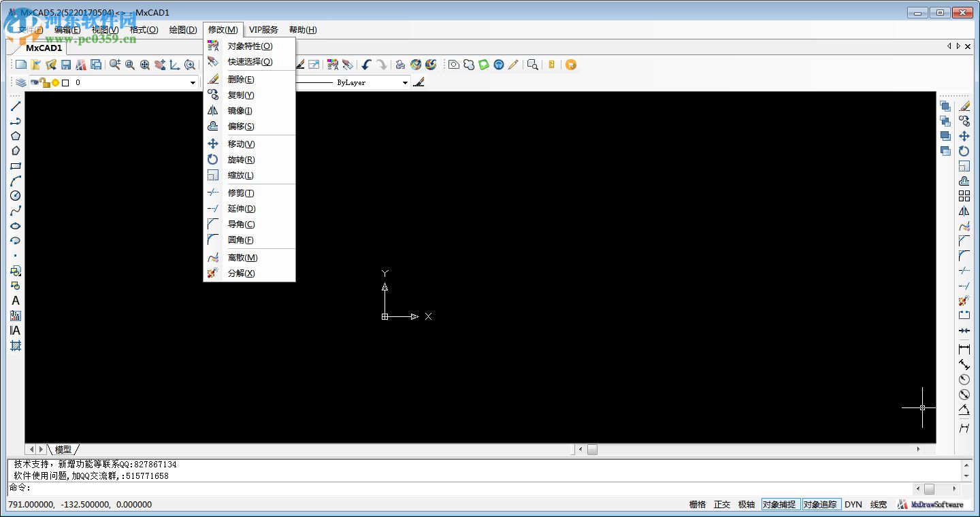
Task: Select the Hatch pattern tool in left toolbar
Action: click(15, 346)
